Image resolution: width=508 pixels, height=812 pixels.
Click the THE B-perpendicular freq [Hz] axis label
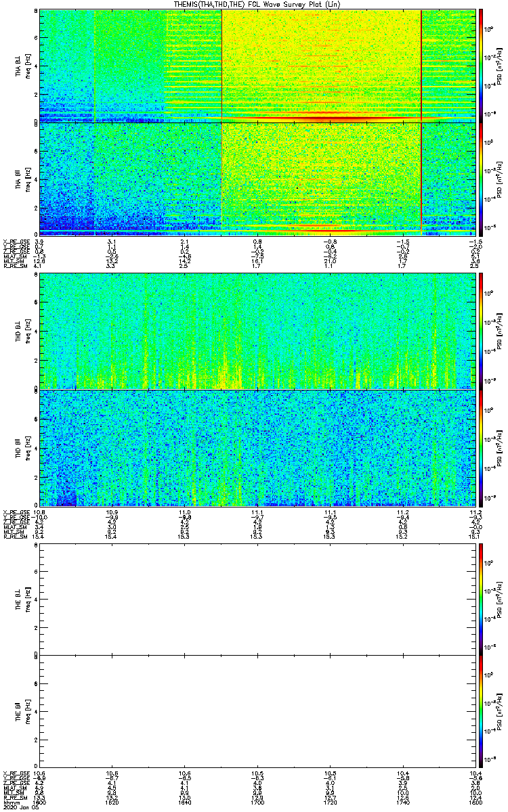pos(28,598)
